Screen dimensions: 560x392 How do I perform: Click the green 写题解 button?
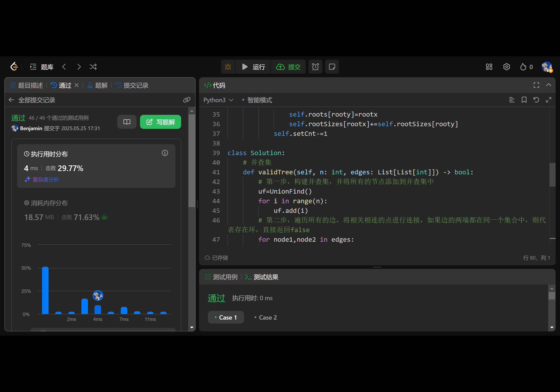(161, 122)
